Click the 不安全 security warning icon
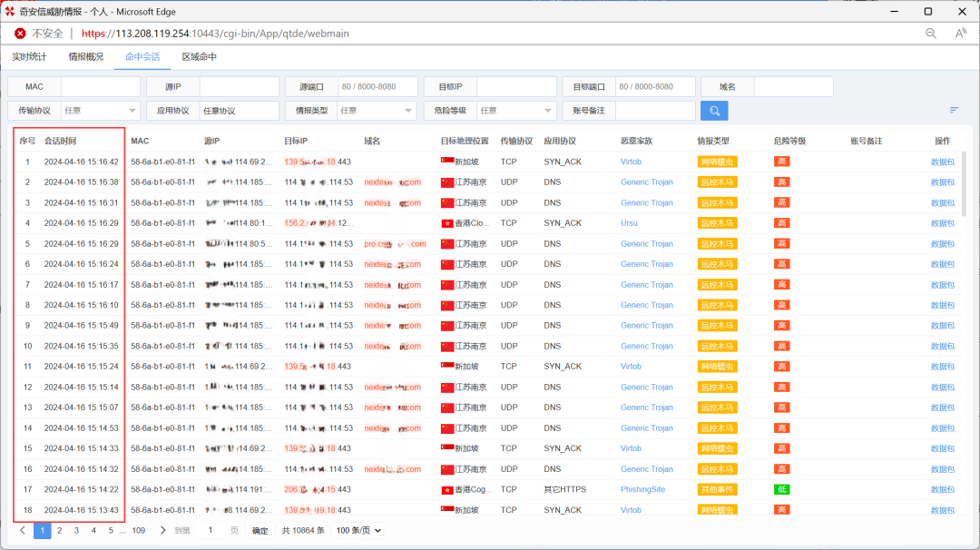 click(20, 33)
